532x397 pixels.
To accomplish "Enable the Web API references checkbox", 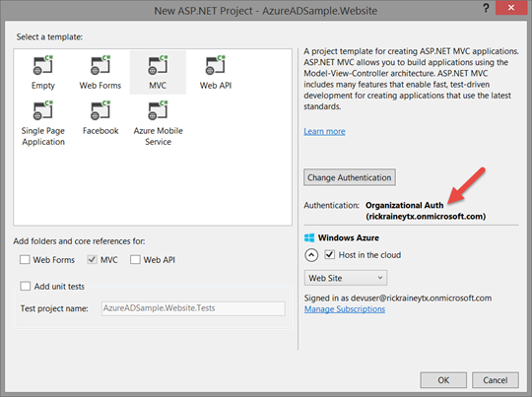I will tap(135, 260).
